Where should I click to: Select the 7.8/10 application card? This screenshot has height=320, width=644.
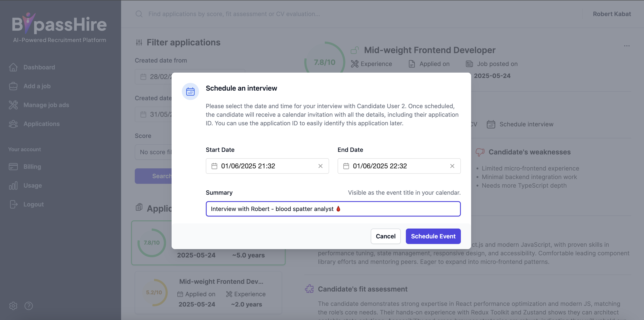pyautogui.click(x=208, y=243)
